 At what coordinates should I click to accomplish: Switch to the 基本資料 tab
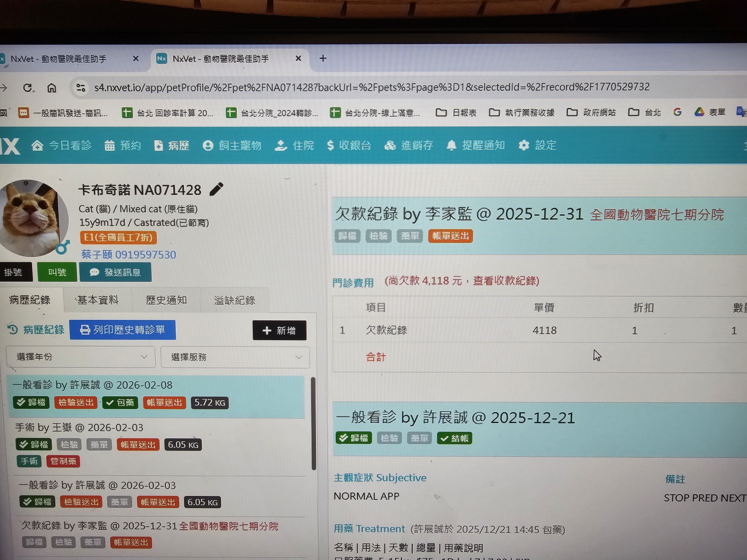click(98, 300)
